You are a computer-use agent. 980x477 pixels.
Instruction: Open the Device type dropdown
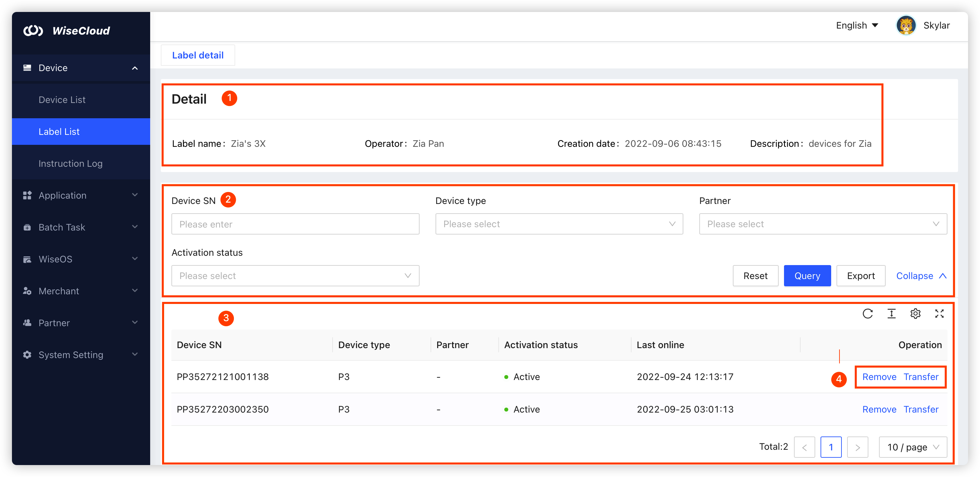559,224
